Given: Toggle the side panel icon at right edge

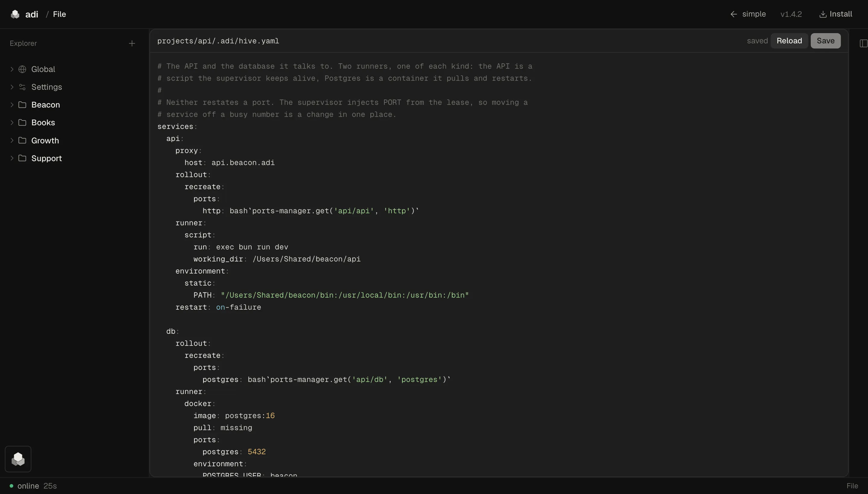Looking at the screenshot, I should coord(863,43).
